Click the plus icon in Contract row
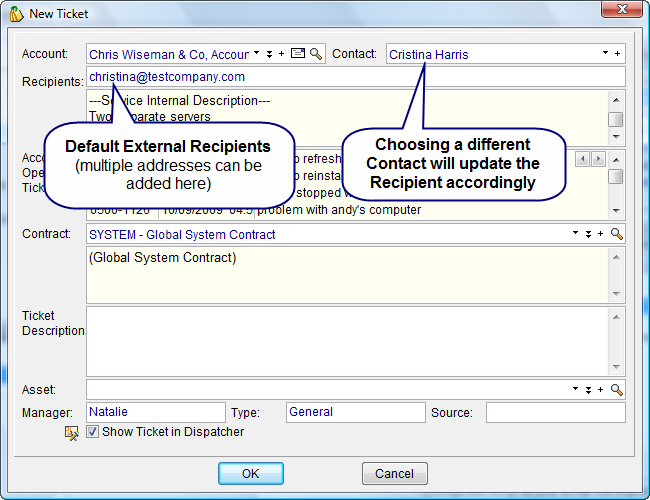The image size is (650, 500). [600, 234]
